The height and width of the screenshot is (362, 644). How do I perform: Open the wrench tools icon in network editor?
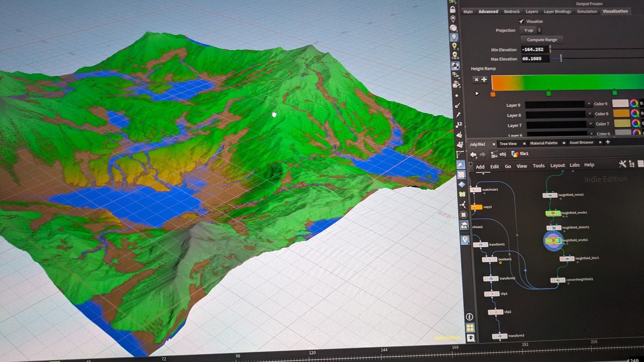[x=622, y=164]
